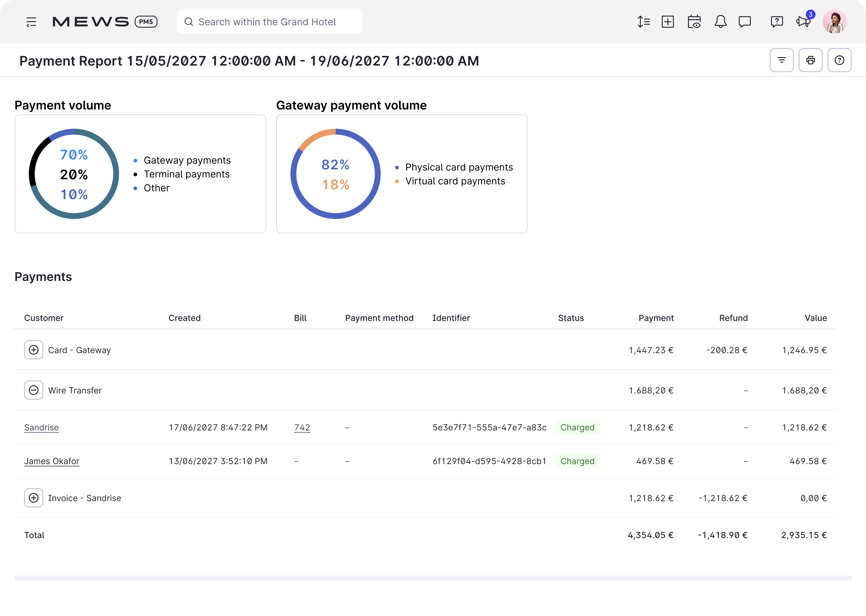This screenshot has height=616, width=866.
Task: Click Virtual card payments legend entry
Action: [450, 181]
